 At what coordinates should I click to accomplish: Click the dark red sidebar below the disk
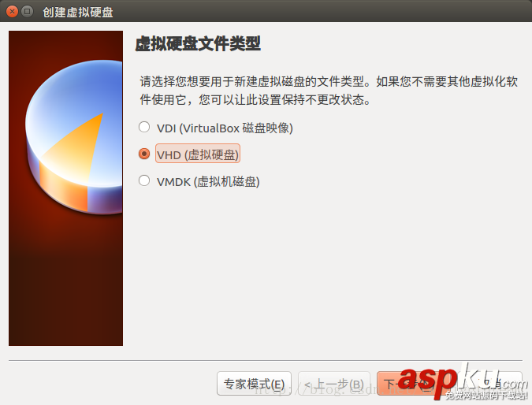[x=66, y=281]
